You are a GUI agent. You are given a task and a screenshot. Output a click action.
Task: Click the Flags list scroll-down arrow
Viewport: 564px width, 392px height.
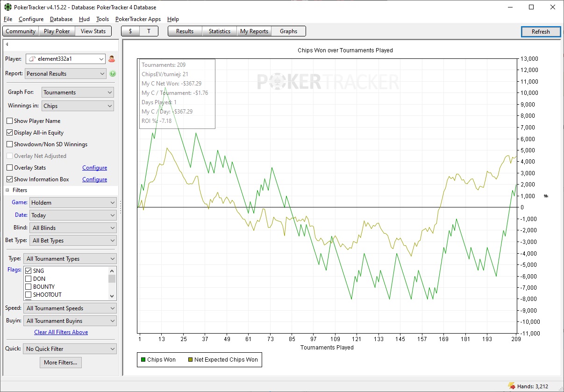[x=112, y=296]
